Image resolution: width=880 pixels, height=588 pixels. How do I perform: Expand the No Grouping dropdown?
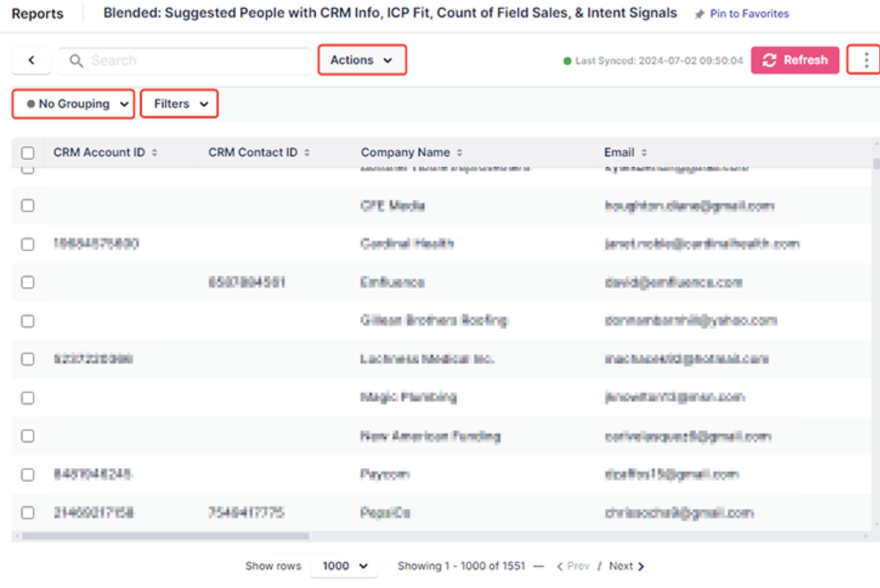[x=73, y=104]
